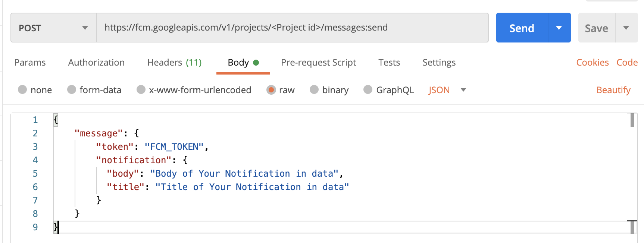Open the JSON format dropdown
This screenshot has height=243, width=644.
pyautogui.click(x=447, y=90)
